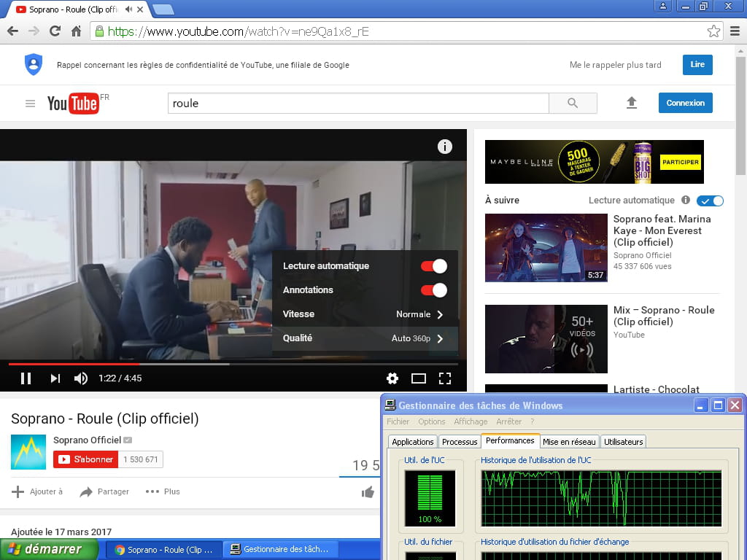Open the ? help menu in Task Manager
The image size is (747, 560).
(x=532, y=421)
